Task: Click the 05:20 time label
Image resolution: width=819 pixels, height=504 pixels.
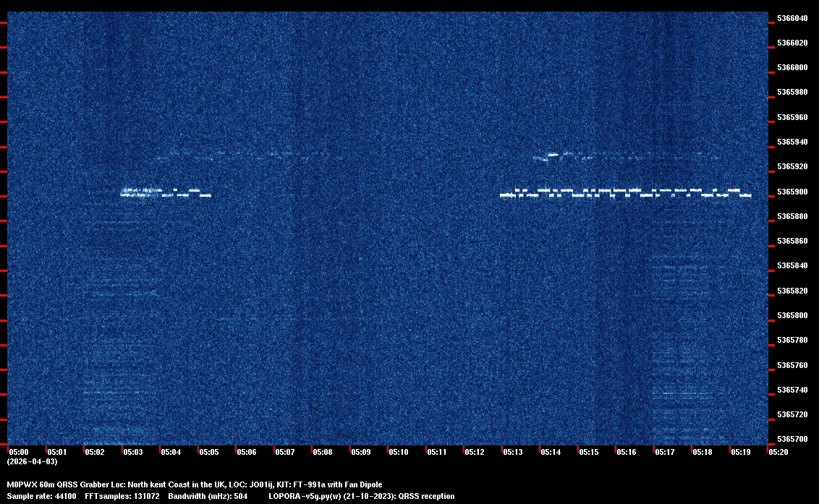Action: pos(778,452)
